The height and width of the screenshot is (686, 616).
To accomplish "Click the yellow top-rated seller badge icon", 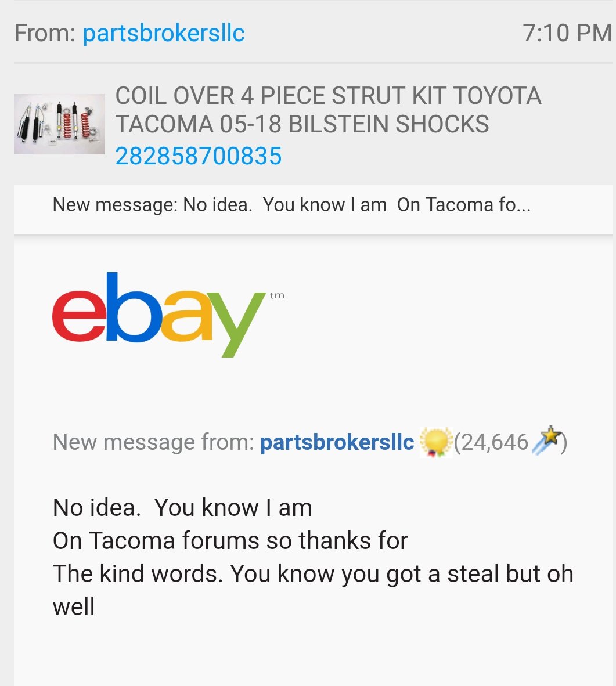I will tap(435, 442).
